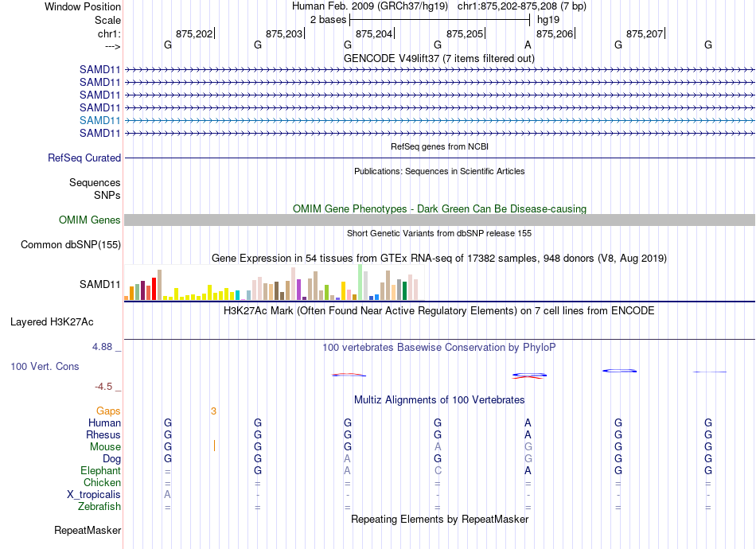
Task: Click the orange gap count 3
Action: (x=213, y=411)
